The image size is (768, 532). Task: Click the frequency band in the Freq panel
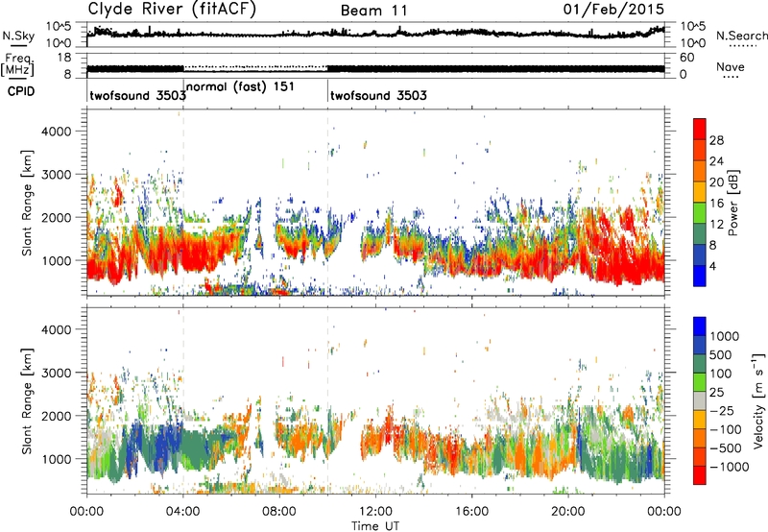[375, 68]
